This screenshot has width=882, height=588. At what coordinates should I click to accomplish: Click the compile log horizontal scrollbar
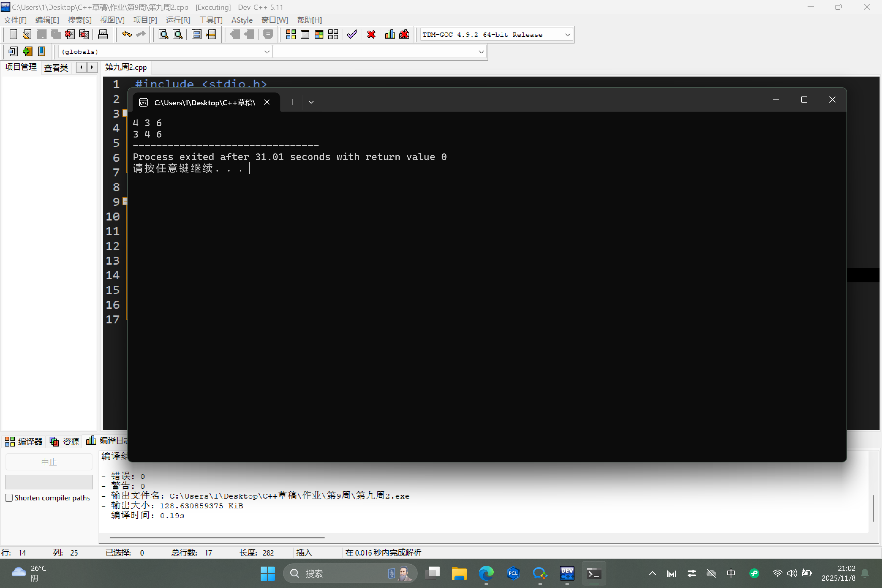[x=217, y=537]
